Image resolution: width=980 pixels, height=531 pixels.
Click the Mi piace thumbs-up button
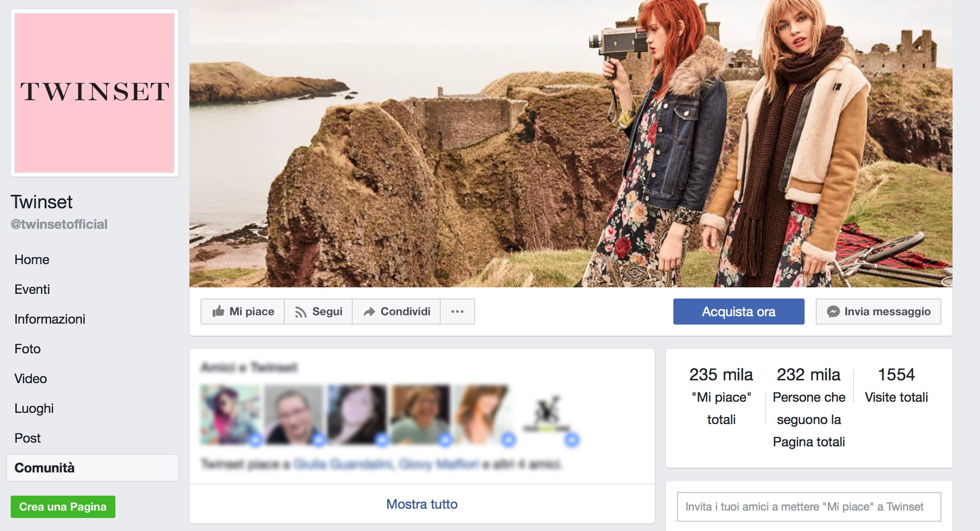(242, 312)
